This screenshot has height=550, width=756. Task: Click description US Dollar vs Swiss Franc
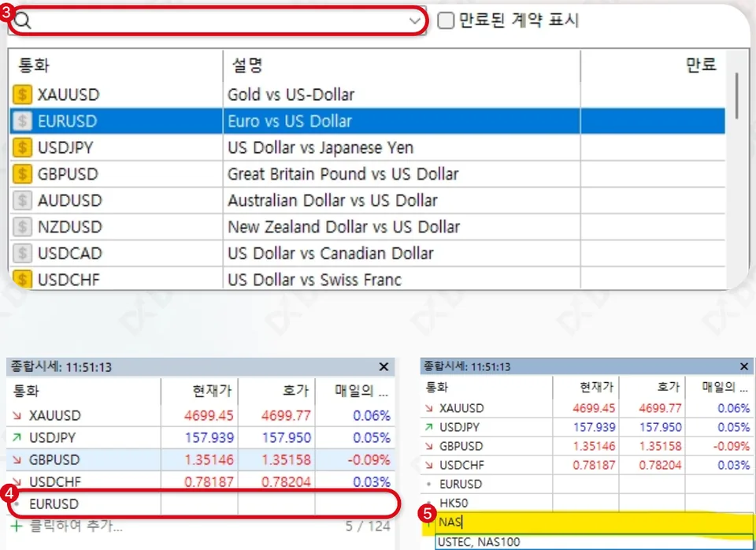click(x=314, y=280)
